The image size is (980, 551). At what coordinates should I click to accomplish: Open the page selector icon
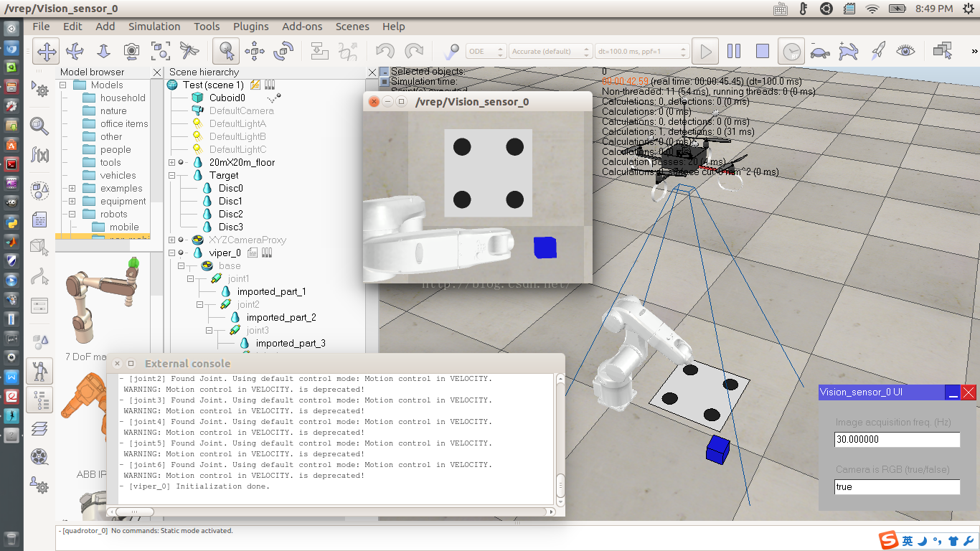tap(943, 51)
